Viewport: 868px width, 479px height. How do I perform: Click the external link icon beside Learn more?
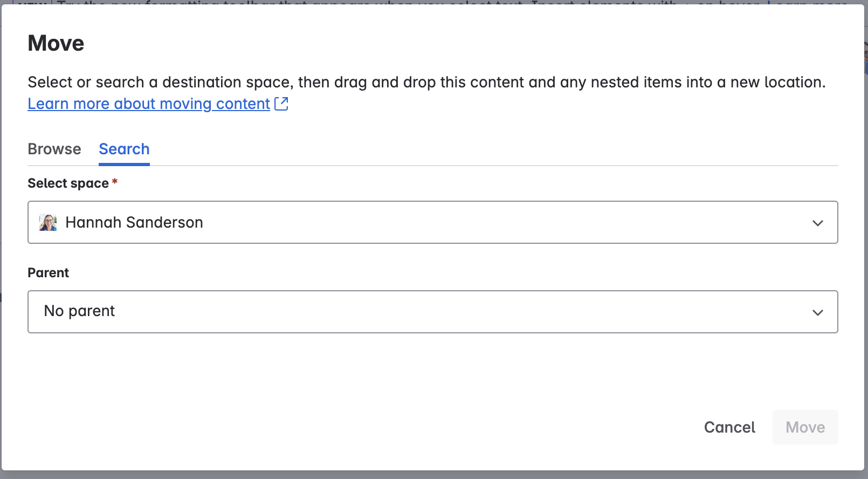pos(281,104)
